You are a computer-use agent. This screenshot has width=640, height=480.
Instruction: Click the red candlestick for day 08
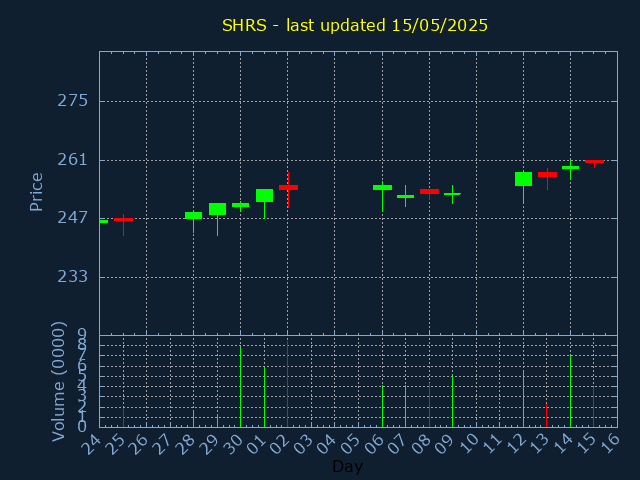click(x=429, y=191)
